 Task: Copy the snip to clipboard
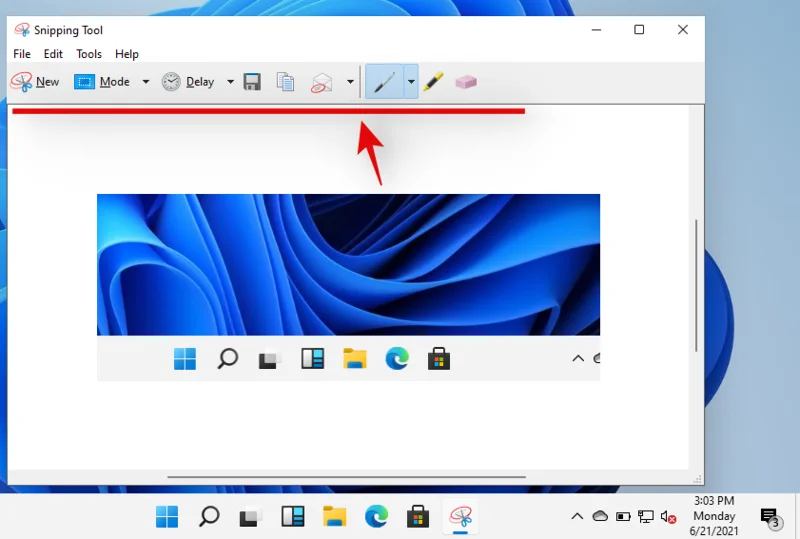(285, 82)
